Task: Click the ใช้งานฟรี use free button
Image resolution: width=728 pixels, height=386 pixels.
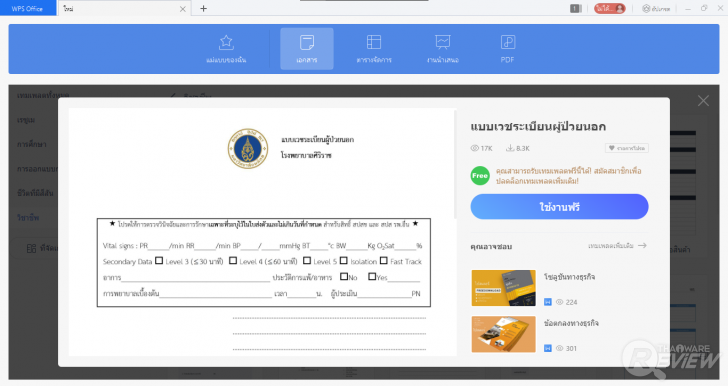Action: pos(559,207)
